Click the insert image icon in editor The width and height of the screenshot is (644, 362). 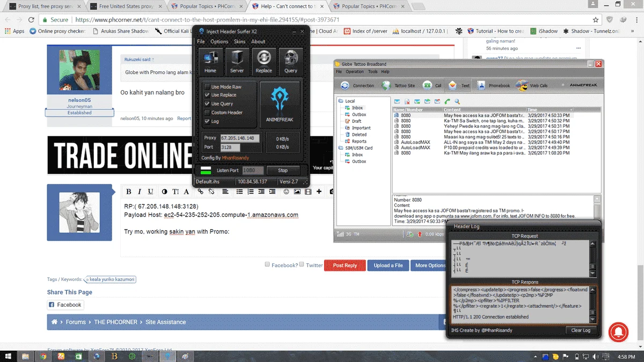[x=297, y=191]
